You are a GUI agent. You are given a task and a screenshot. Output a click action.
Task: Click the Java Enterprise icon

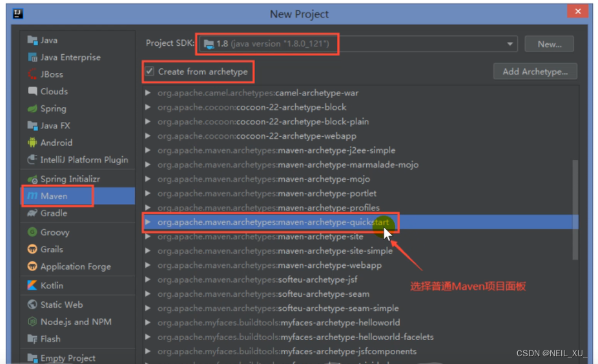tap(32, 57)
